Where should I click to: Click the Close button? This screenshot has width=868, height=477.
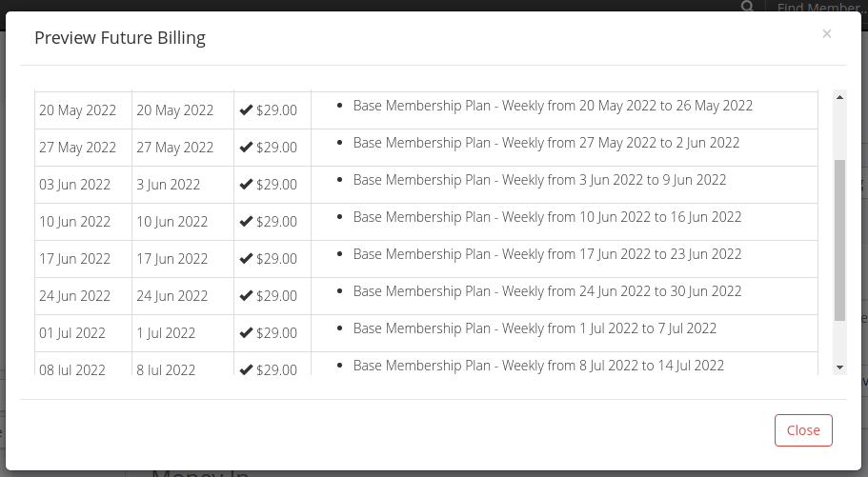point(803,430)
